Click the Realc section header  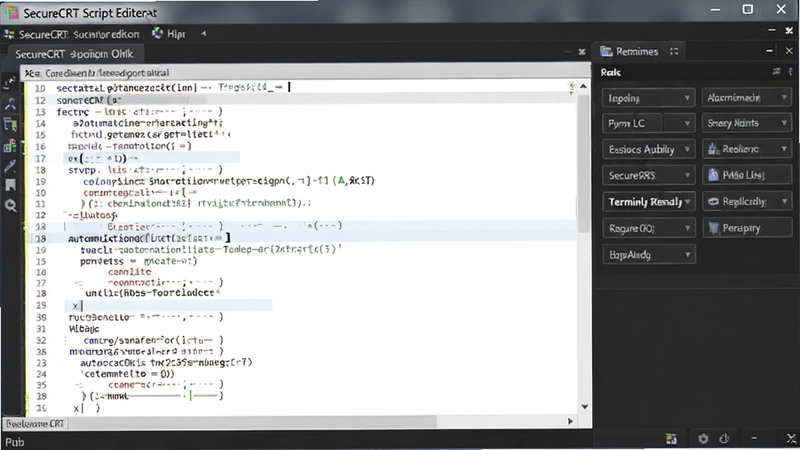pyautogui.click(x=611, y=72)
